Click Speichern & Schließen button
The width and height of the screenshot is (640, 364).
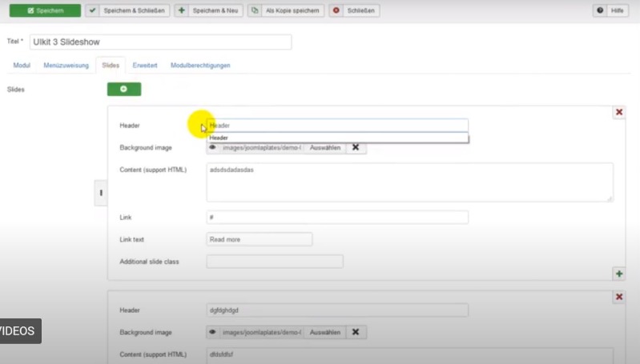click(x=127, y=11)
